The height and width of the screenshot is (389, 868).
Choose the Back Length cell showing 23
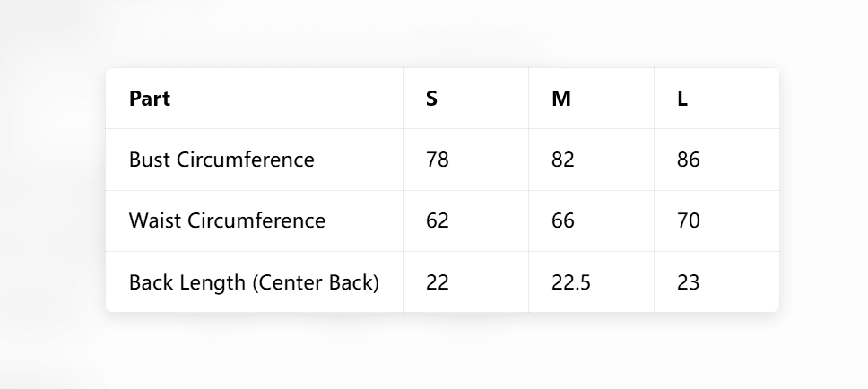pyautogui.click(x=689, y=282)
